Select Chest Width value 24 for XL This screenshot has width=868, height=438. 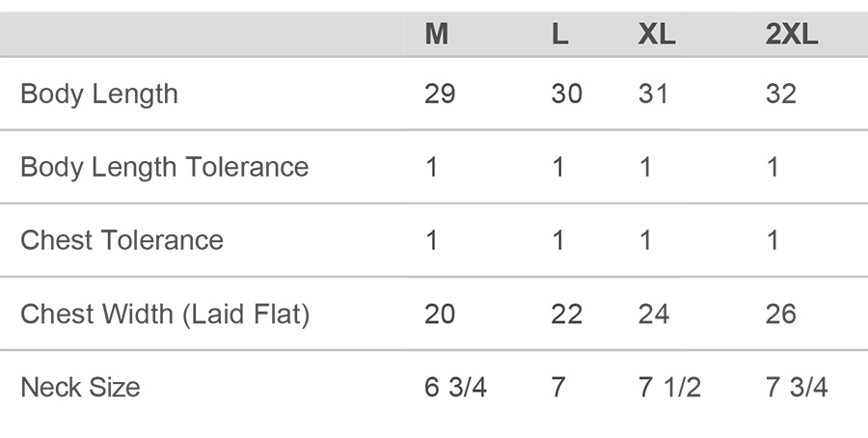click(654, 314)
